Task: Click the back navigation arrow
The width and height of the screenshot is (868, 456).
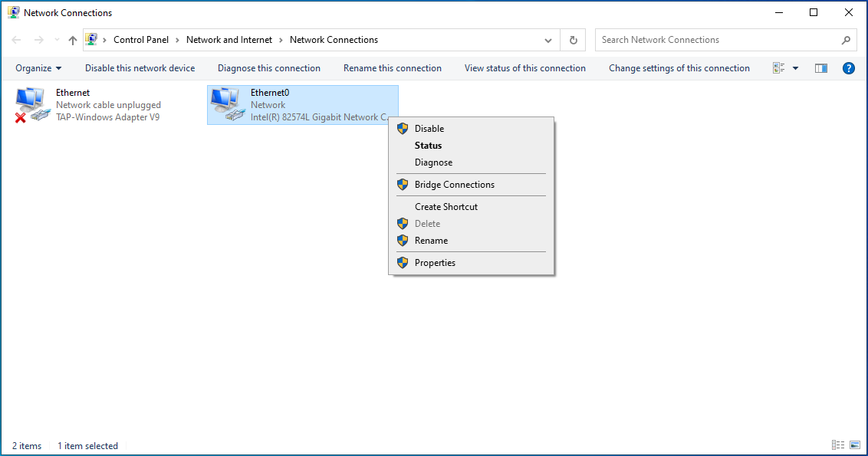Action: 16,39
